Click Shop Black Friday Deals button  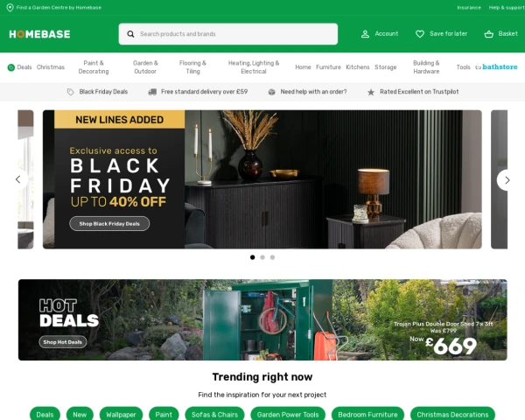point(109,224)
